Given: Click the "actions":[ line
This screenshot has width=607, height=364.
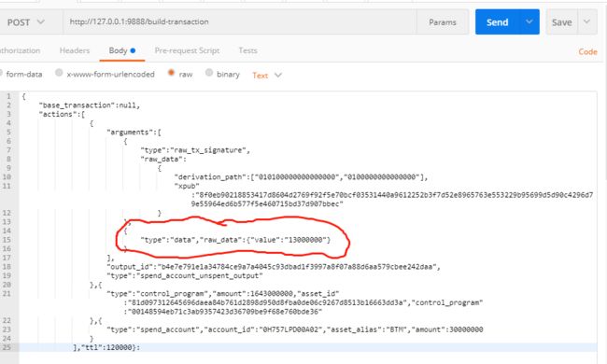Looking at the screenshot, I should [62, 114].
